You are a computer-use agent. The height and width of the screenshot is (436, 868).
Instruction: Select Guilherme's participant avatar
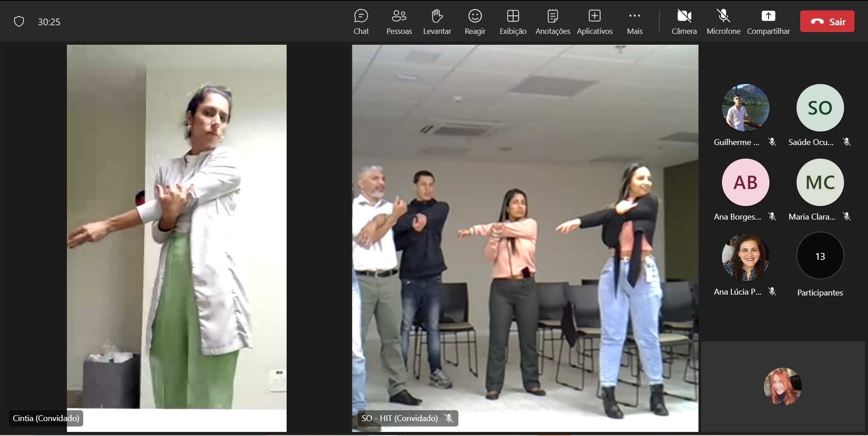coord(745,108)
